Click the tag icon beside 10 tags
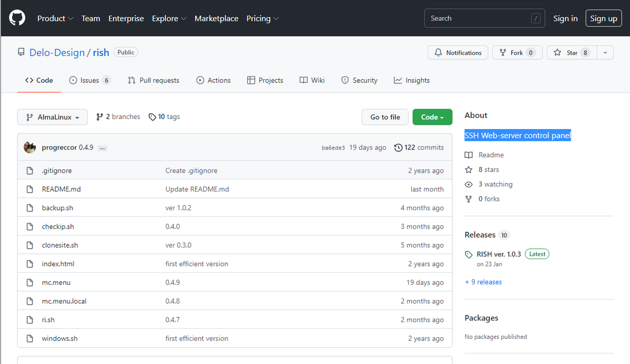630x364 pixels. coord(152,117)
